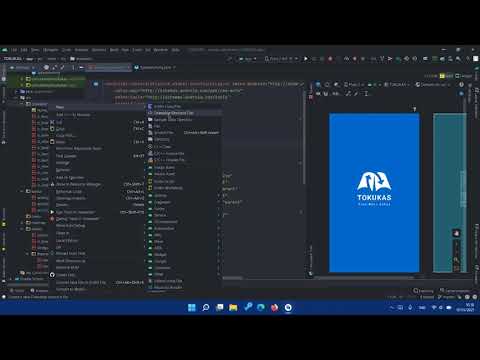Choose Reload from Disk in context menu
This screenshot has width=480, height=360.
(x=97, y=253)
